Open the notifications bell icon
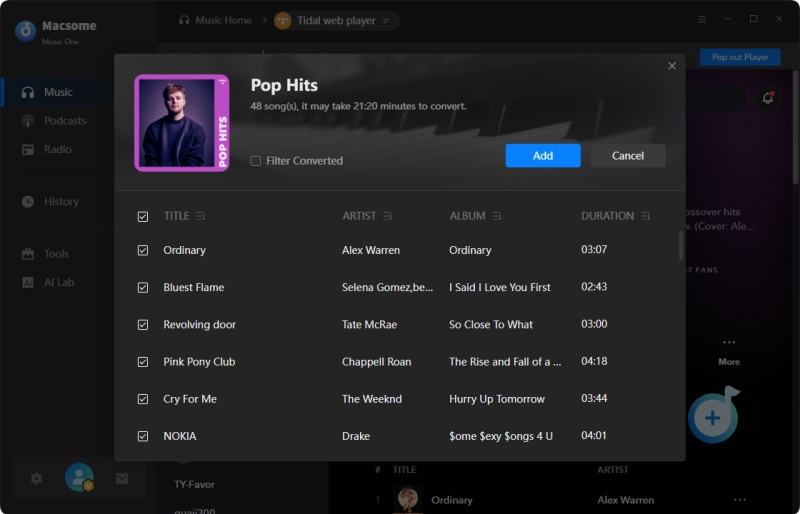 click(768, 97)
